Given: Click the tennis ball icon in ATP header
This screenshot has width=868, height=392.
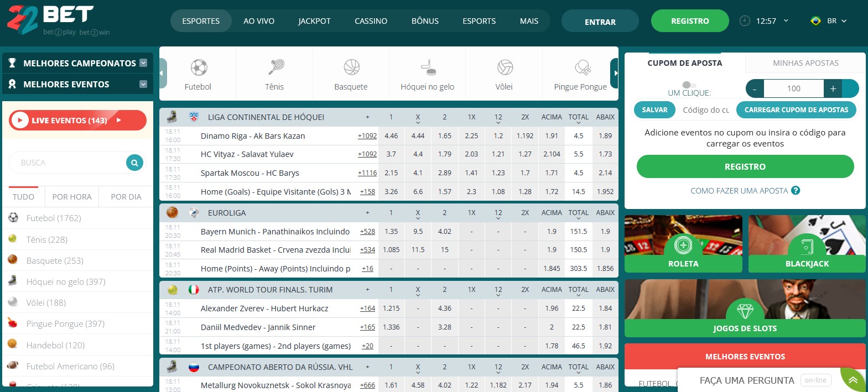Looking at the screenshot, I should 172,289.
